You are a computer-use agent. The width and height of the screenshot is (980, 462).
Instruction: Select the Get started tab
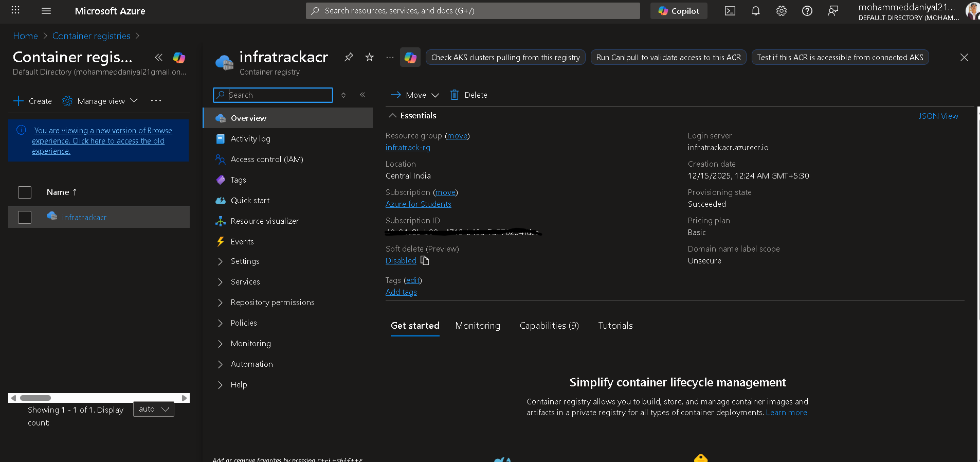415,326
